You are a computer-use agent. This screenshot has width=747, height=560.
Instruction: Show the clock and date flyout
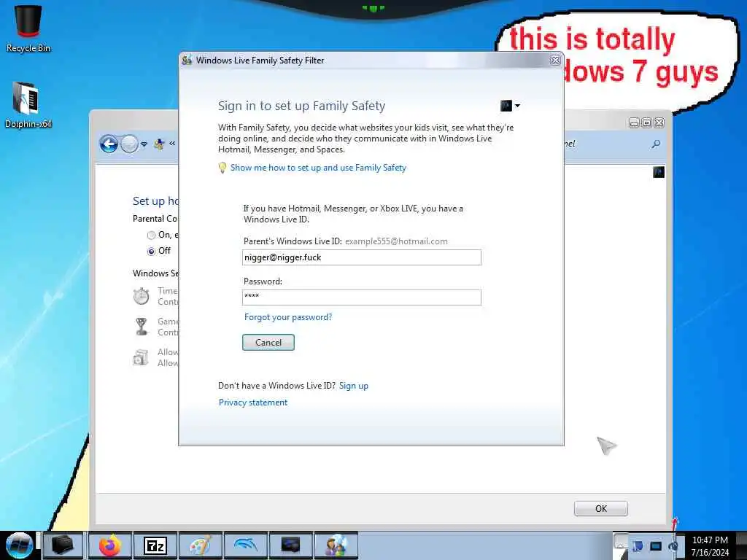[x=710, y=546]
